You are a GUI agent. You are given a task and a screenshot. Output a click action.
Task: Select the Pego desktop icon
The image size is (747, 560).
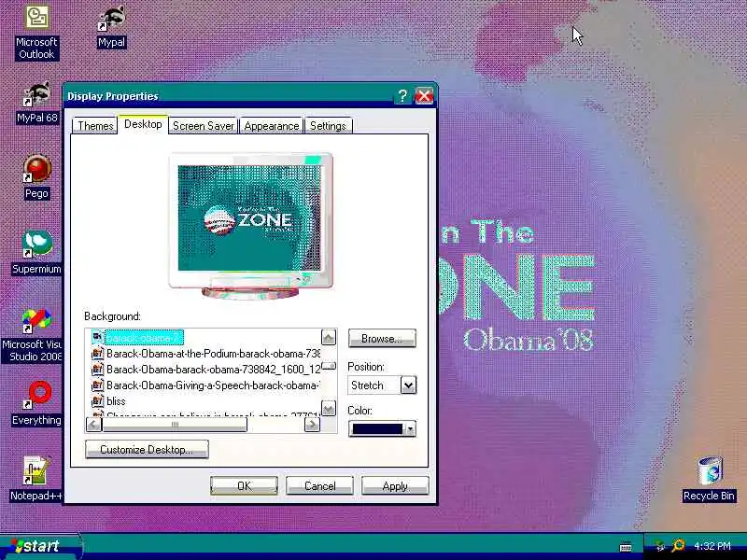tap(36, 177)
